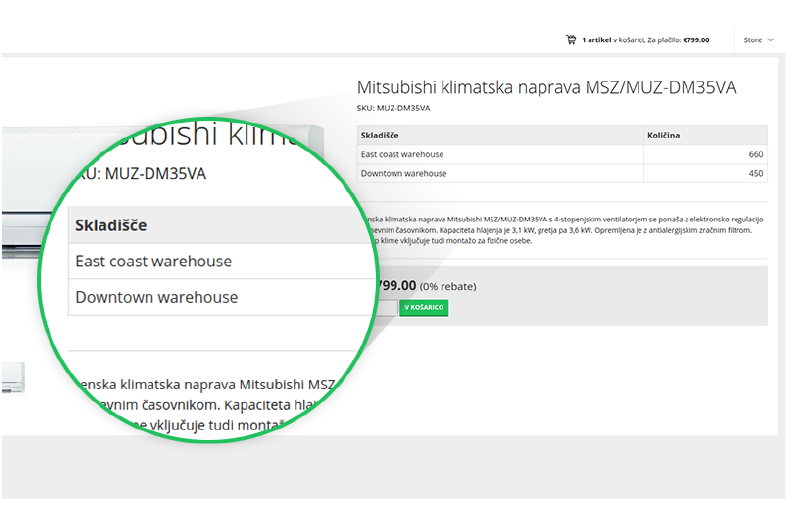
Task: Click the 'Downtown warehouse' cell in the table
Action: click(500, 174)
